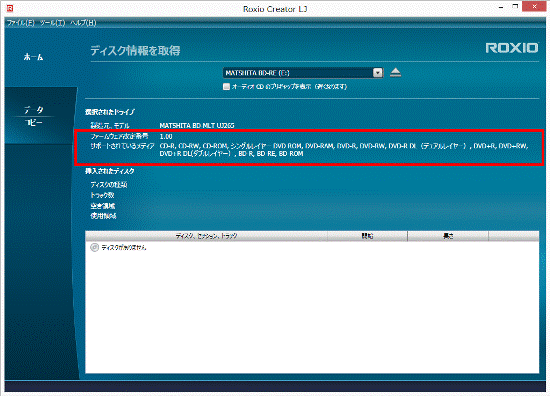Click the 開始 column header
Viewport: 550px width, 396px height.
point(367,236)
